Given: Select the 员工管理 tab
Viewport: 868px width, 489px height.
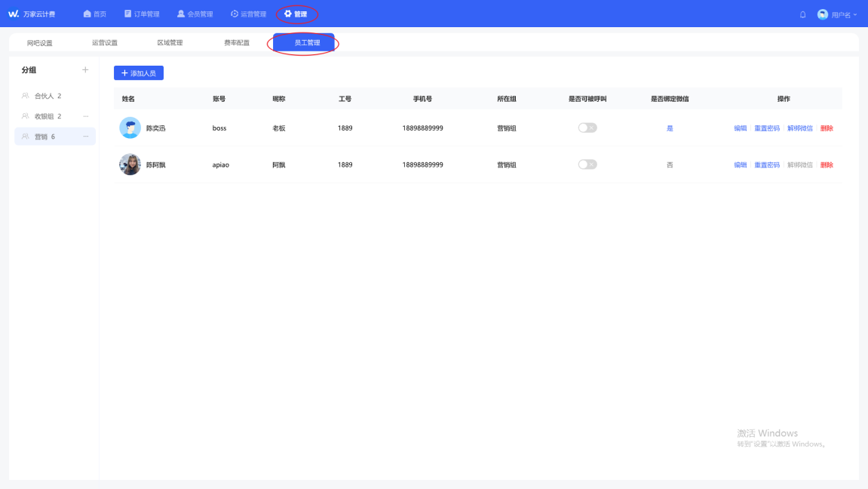Looking at the screenshot, I should (304, 43).
